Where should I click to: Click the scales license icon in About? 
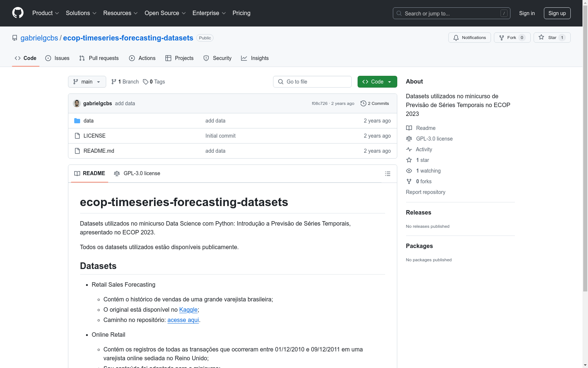pyautogui.click(x=409, y=139)
